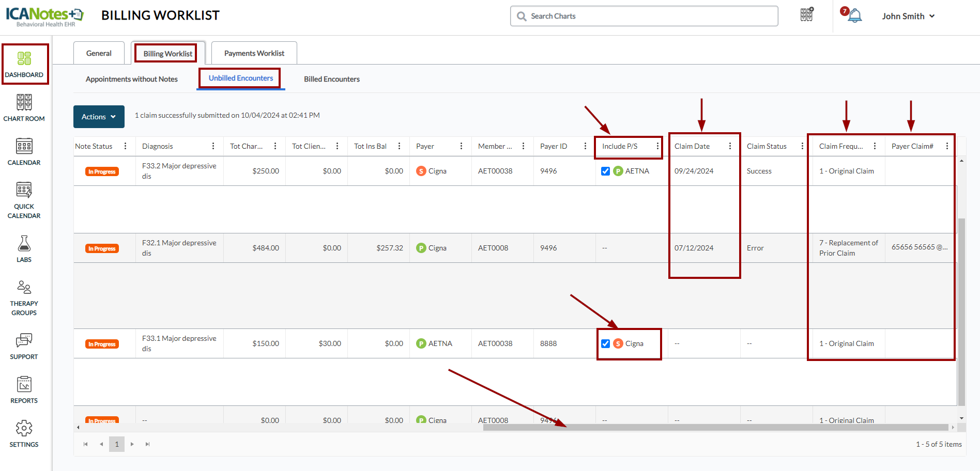The height and width of the screenshot is (471, 980).
Task: Select the Billed Encounters tab
Action: coord(331,79)
